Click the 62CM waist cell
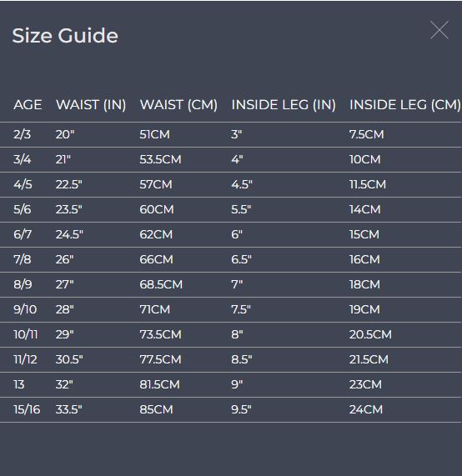 pyautogui.click(x=156, y=234)
